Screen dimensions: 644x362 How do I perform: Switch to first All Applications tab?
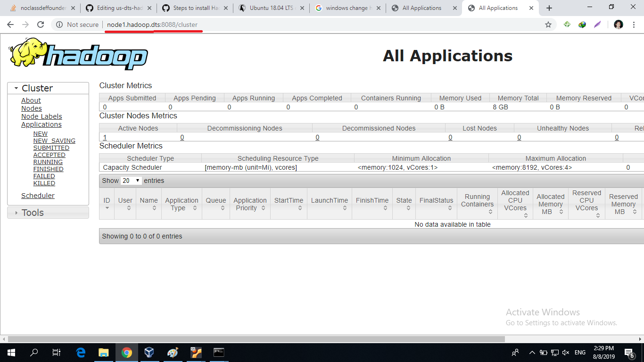coord(424,8)
